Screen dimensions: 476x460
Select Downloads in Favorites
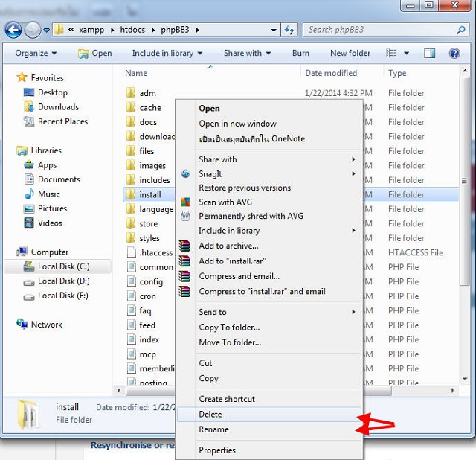tap(58, 107)
